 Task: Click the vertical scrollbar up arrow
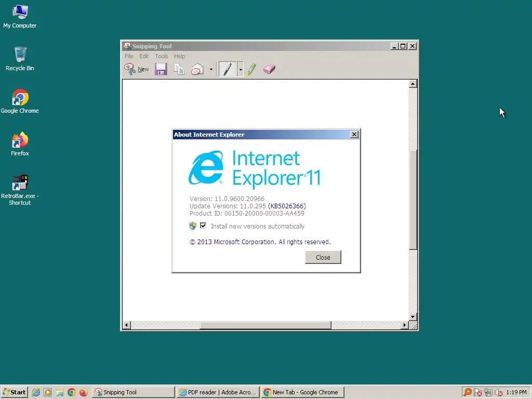[413, 84]
